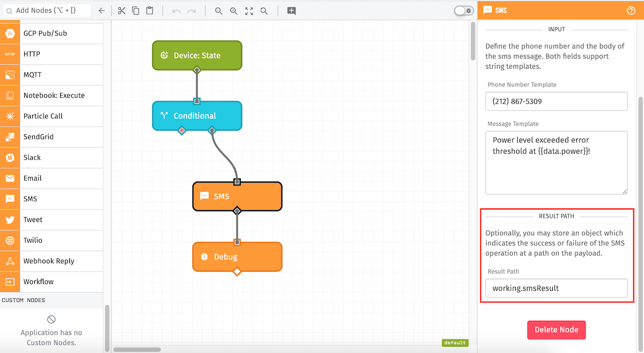Open help for the SMS node panel
The height and width of the screenshot is (353, 644).
(631, 10)
